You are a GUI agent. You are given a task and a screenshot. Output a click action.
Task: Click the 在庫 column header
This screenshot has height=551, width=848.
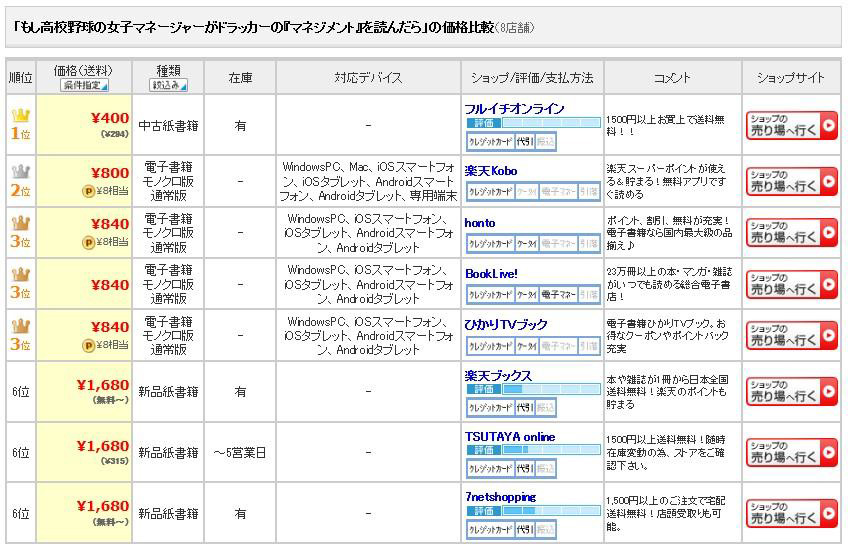point(240,78)
